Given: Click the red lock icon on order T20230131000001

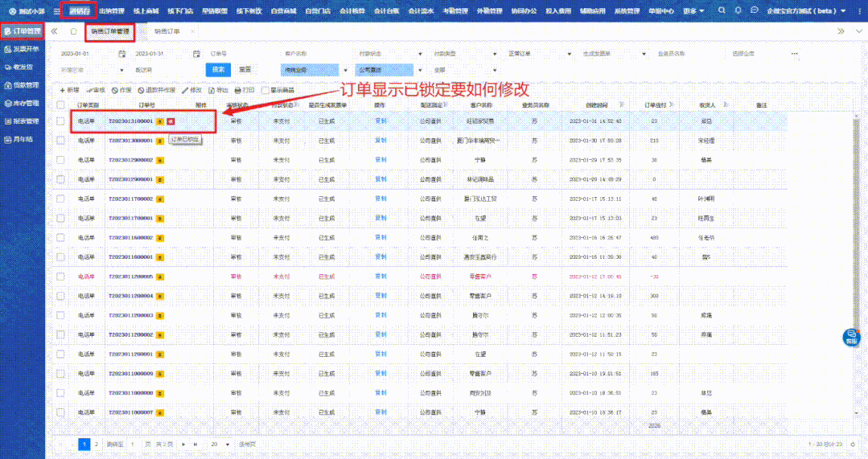Looking at the screenshot, I should click(171, 121).
